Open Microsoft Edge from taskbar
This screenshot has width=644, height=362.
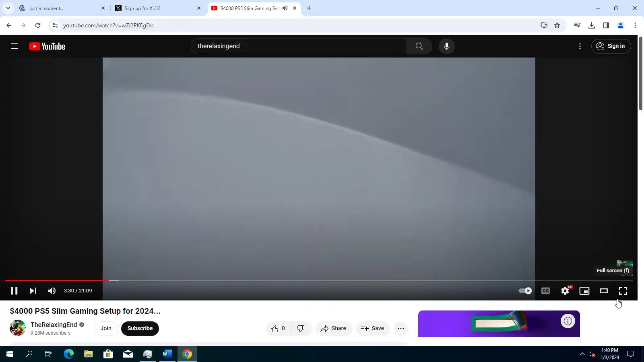point(69,354)
